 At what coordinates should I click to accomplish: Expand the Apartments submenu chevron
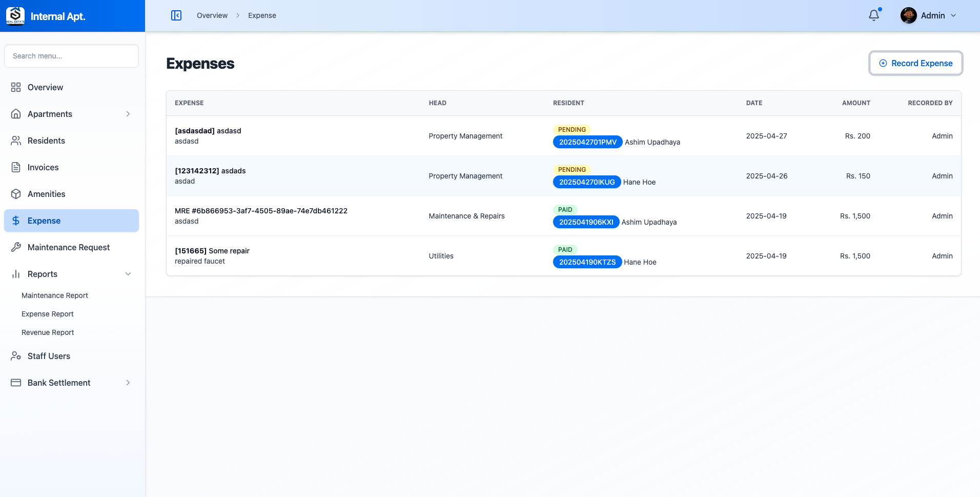128,114
